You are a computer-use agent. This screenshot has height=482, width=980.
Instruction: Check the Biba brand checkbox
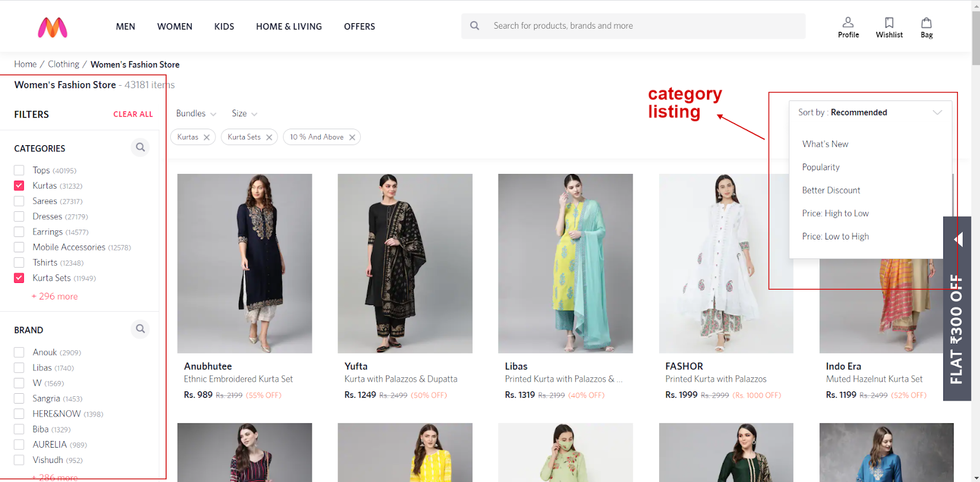tap(19, 429)
